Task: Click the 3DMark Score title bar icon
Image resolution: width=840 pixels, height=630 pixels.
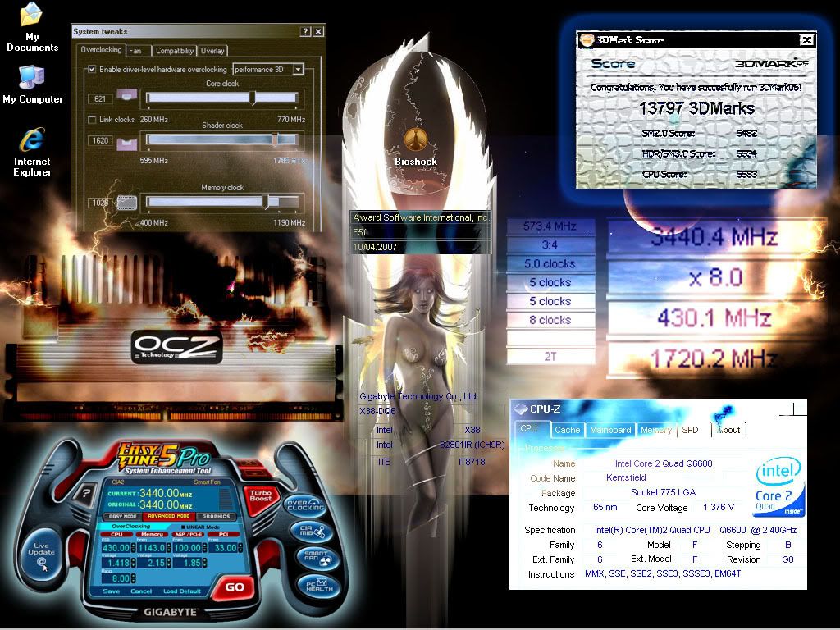Action: 587,39
